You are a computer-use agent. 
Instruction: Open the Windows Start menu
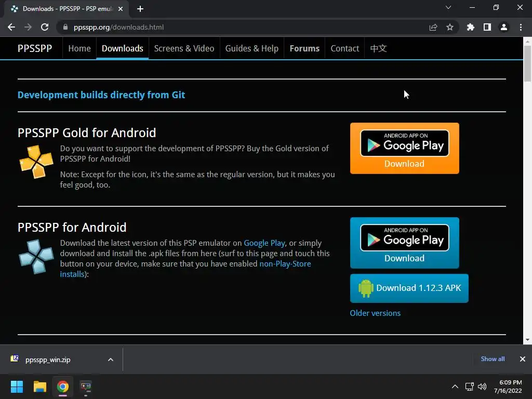[x=17, y=387]
